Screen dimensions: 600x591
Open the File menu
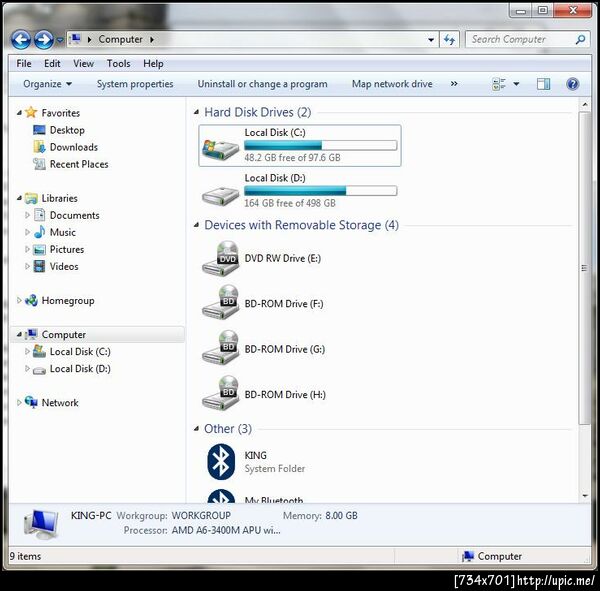point(24,64)
